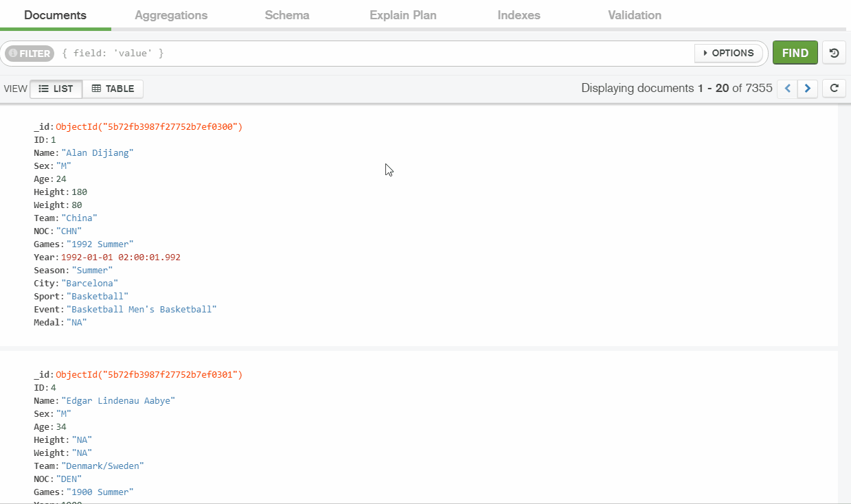Open the Schema tab

287,15
